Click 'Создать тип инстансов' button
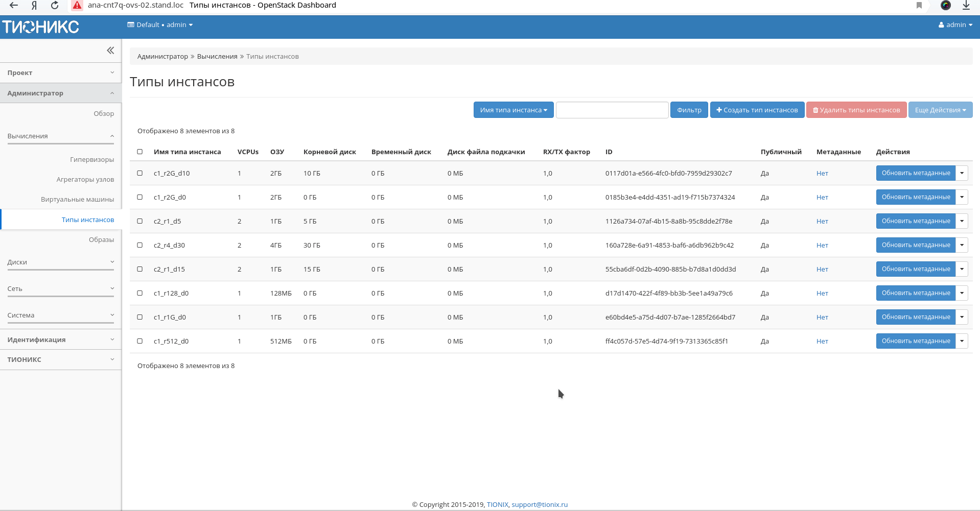 (x=757, y=110)
